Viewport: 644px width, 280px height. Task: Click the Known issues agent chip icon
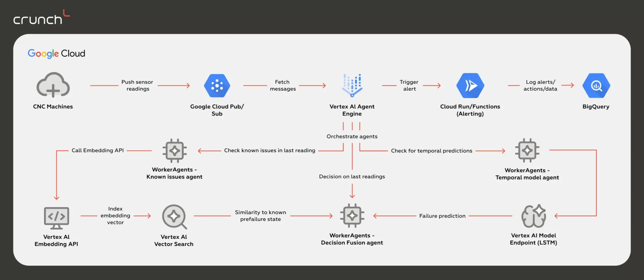pyautogui.click(x=174, y=151)
